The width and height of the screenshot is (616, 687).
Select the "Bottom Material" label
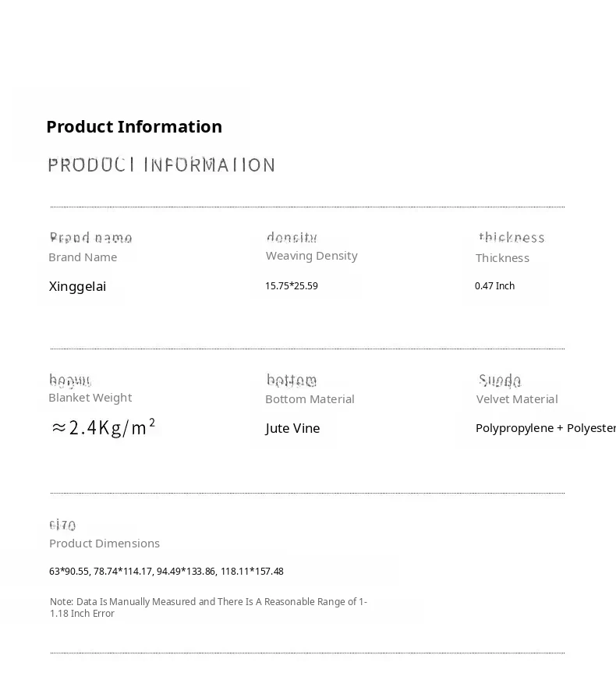[x=310, y=399]
